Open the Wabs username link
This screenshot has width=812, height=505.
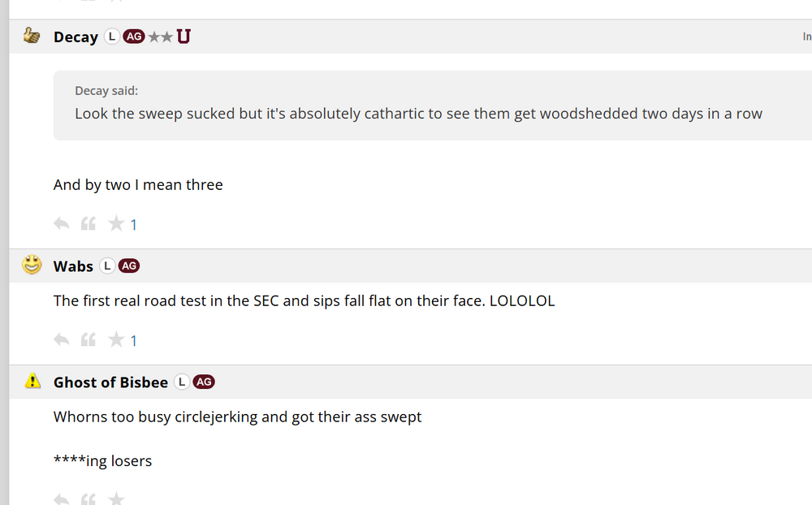(73, 266)
